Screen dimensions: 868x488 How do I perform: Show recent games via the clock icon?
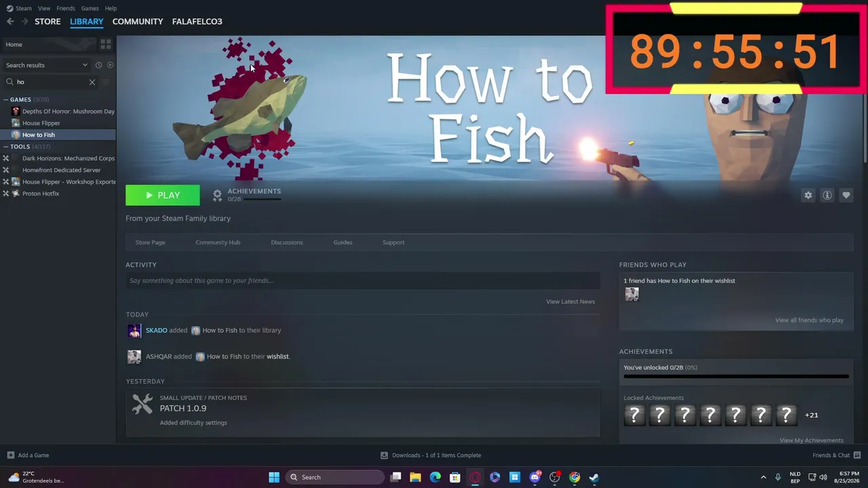[x=98, y=65]
